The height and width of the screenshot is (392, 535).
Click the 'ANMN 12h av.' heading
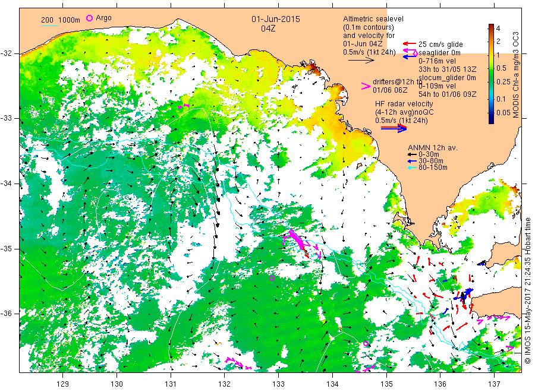pos(433,148)
